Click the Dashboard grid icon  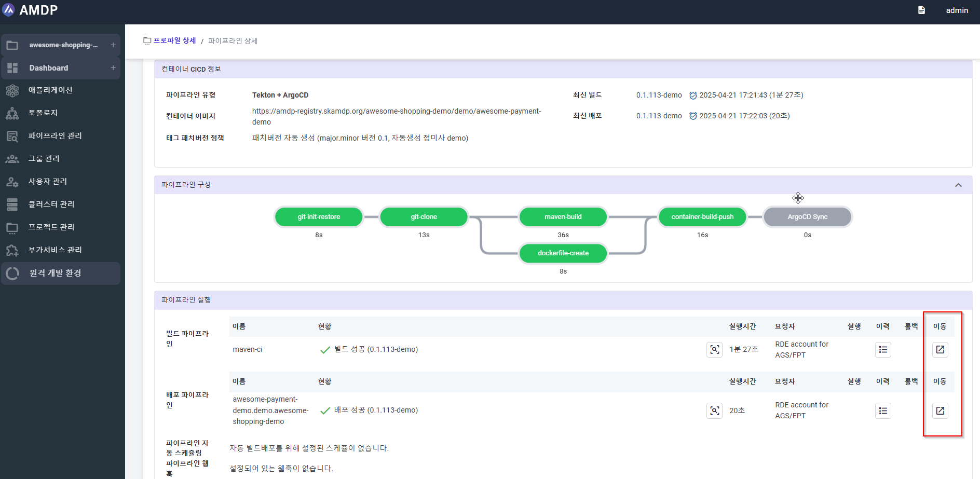tap(12, 68)
